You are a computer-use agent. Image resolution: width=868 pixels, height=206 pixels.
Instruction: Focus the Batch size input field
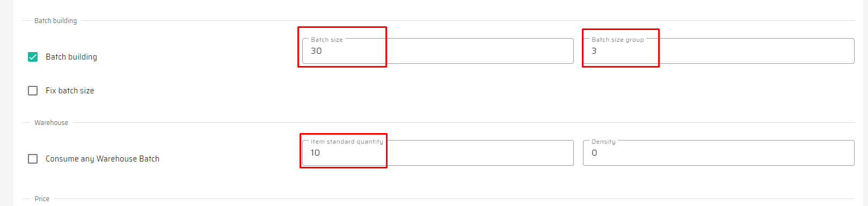(437, 51)
